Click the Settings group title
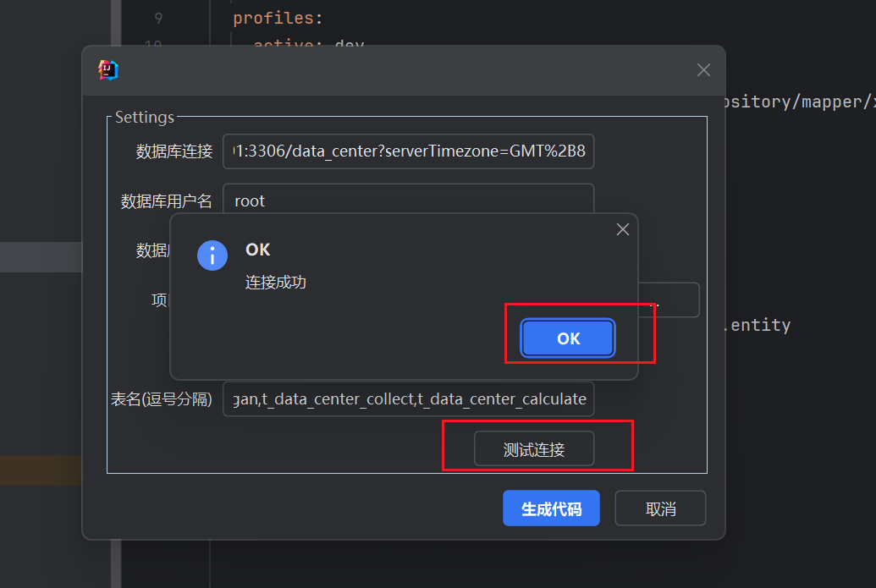The image size is (876, 588). click(145, 118)
